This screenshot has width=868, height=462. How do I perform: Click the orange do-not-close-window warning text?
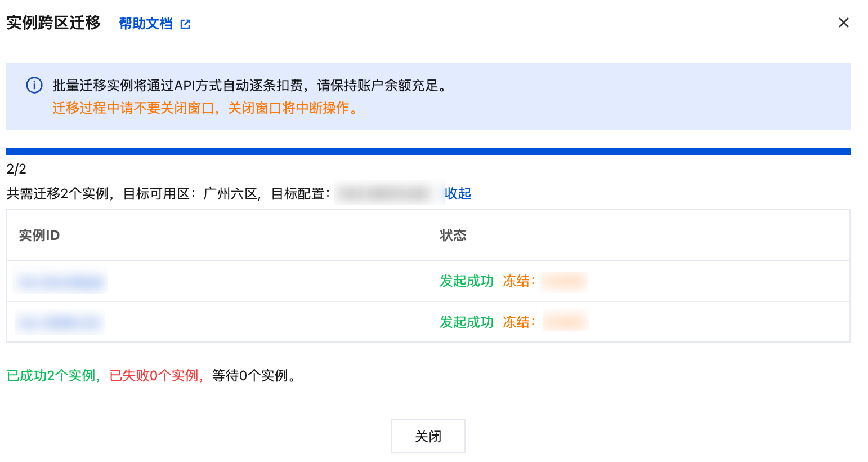(x=206, y=108)
